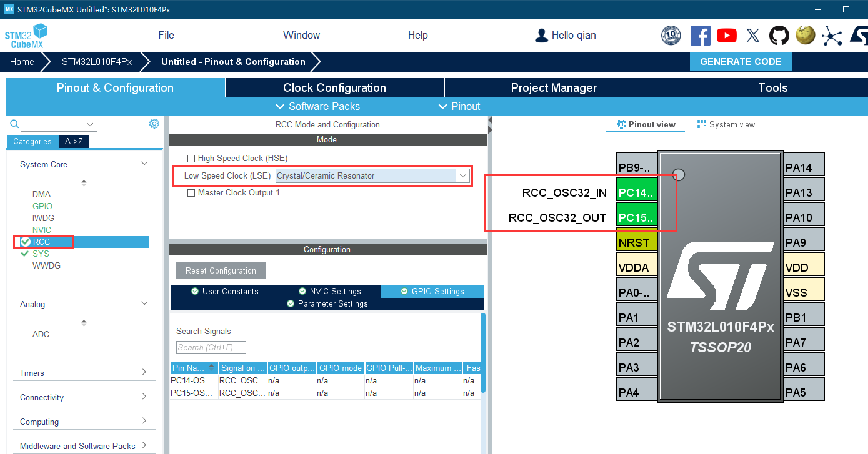Open the User Constants tab

coord(224,291)
